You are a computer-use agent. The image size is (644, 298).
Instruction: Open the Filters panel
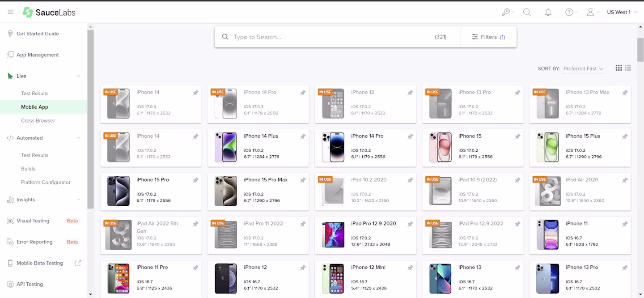[x=488, y=37]
